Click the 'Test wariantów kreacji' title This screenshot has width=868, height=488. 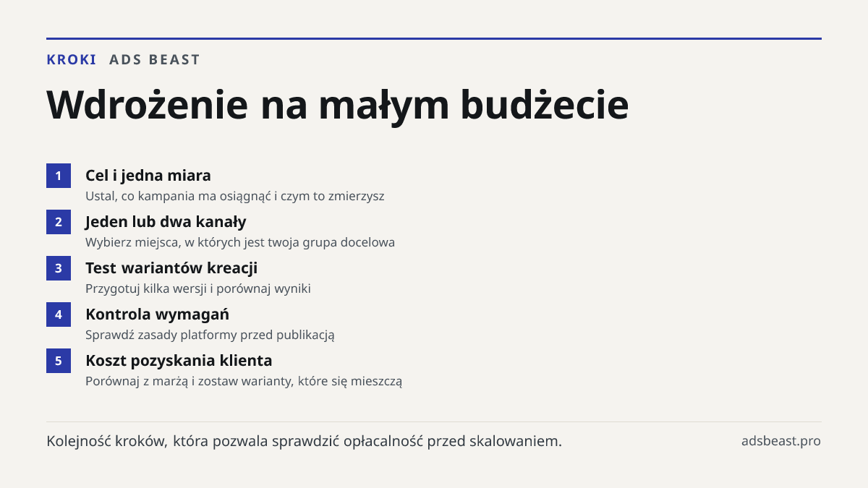(171, 268)
